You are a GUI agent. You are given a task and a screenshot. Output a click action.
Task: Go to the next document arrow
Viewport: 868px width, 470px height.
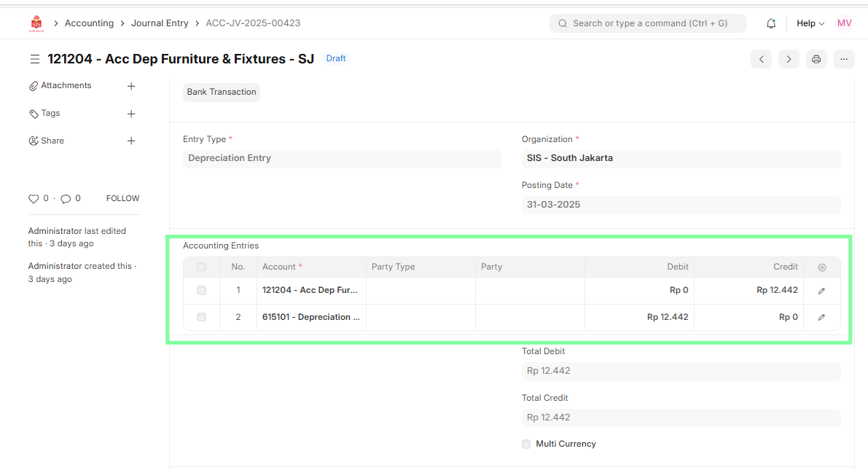pyautogui.click(x=789, y=59)
